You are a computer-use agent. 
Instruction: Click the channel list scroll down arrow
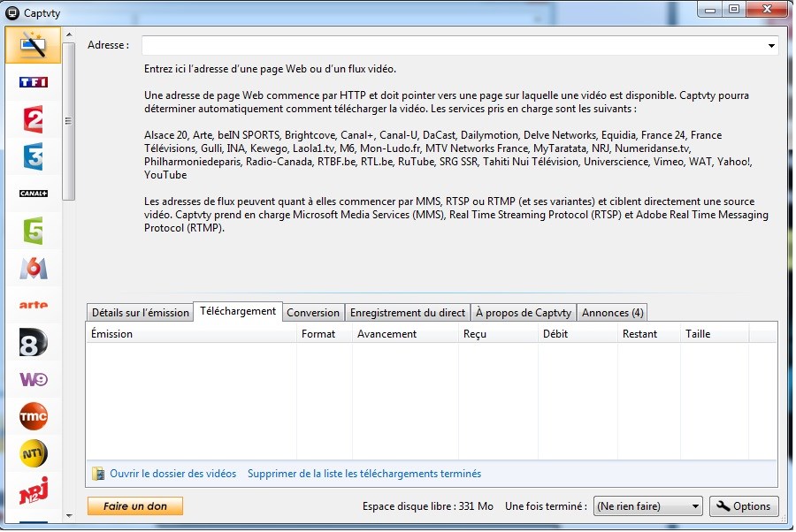69,516
